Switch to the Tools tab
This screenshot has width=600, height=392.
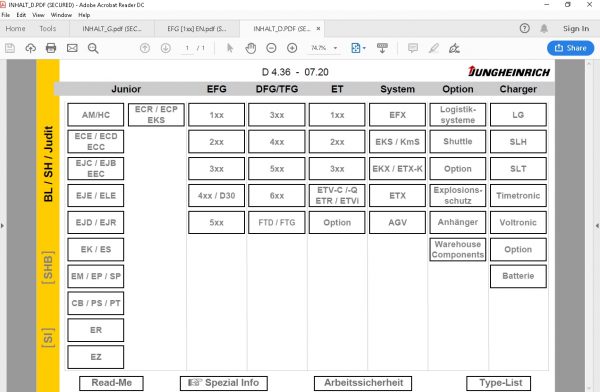click(x=47, y=29)
